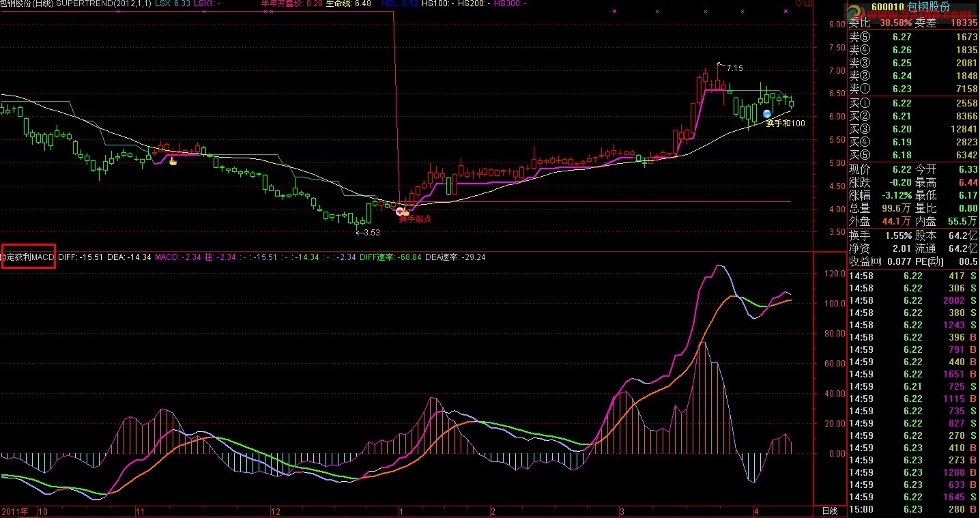Click the blue ball marker above 换手和100

point(767,113)
